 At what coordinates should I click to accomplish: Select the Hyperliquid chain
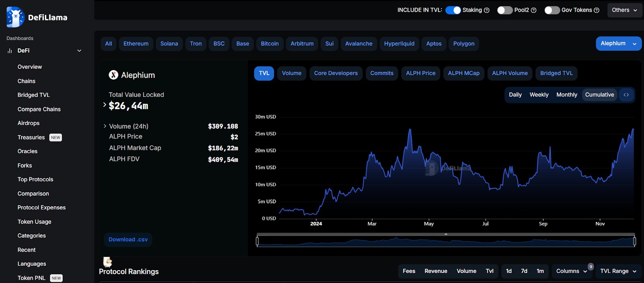[x=399, y=44]
